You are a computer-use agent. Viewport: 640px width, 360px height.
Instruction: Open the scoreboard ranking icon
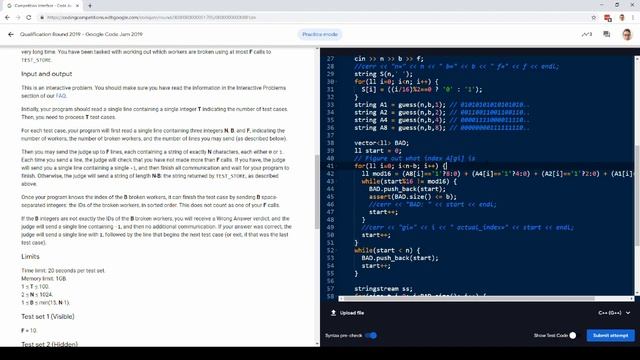pyautogui.click(x=587, y=34)
